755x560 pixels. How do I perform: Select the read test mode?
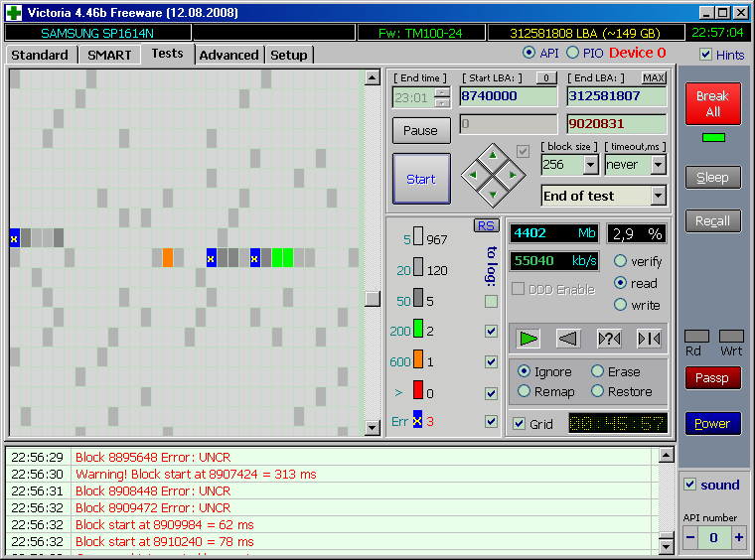coord(620,283)
